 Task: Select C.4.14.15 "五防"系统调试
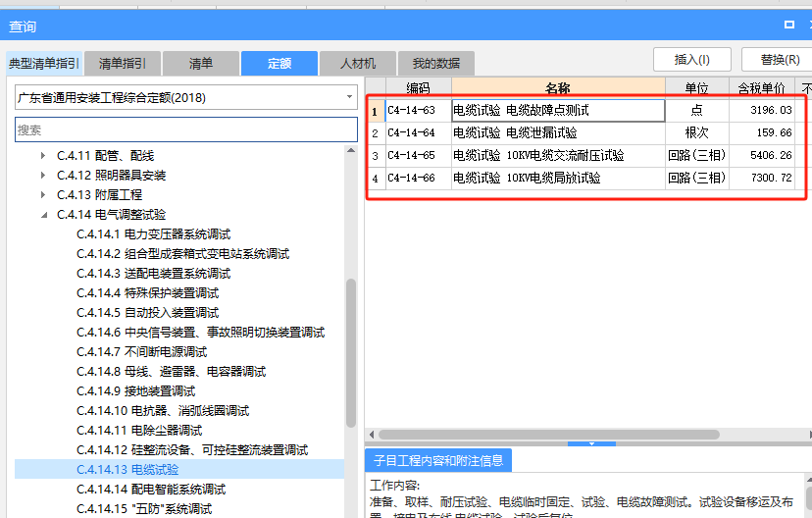click(x=144, y=509)
